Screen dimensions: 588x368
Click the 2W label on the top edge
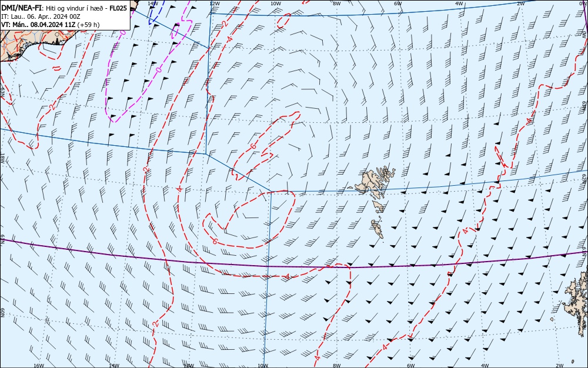pos(520,3)
